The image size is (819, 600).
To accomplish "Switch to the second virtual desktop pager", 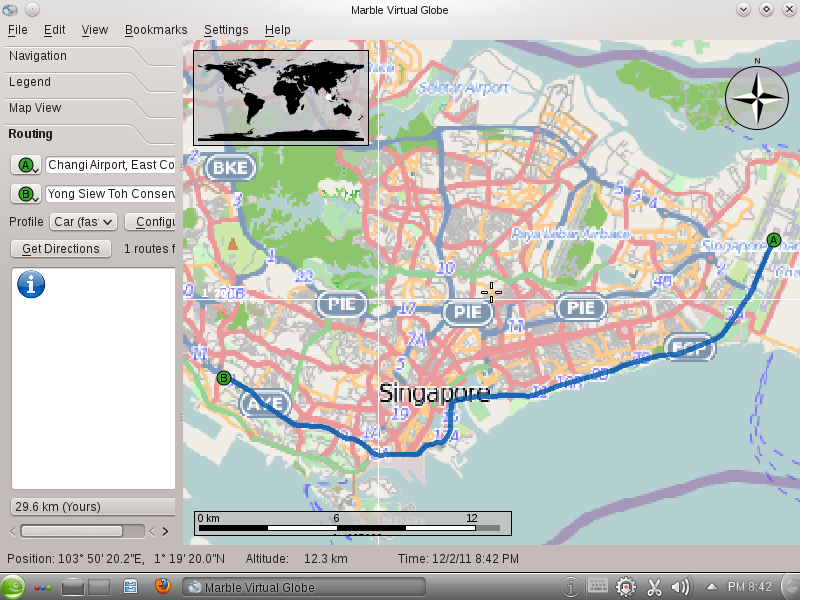I will click(99, 587).
